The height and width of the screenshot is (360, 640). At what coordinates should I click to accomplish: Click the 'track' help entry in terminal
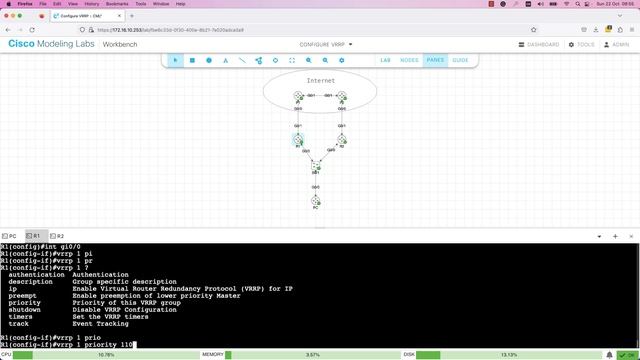[18, 324]
